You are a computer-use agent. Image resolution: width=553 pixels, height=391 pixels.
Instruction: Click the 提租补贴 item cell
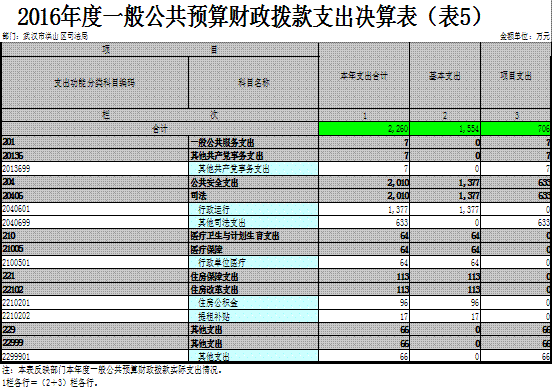[x=254, y=316]
